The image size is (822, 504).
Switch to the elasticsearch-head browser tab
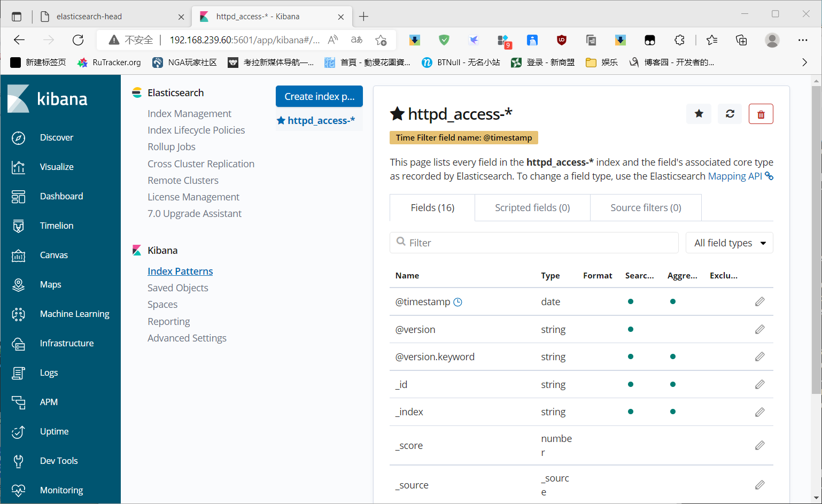click(89, 17)
